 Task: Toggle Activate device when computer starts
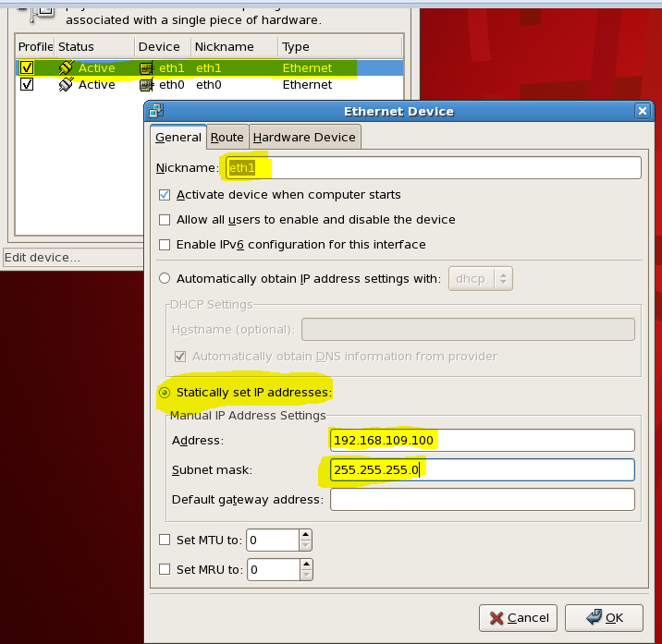[165, 195]
